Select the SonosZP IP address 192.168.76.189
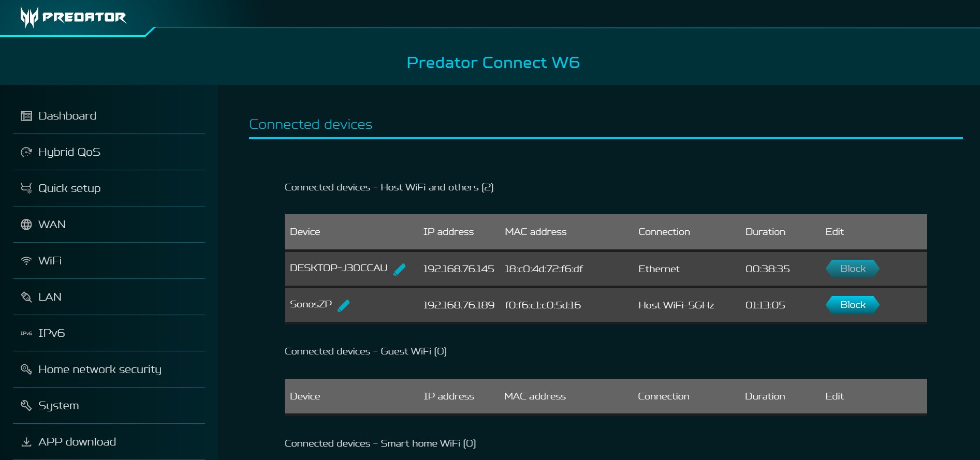This screenshot has height=460, width=980. 459,305
